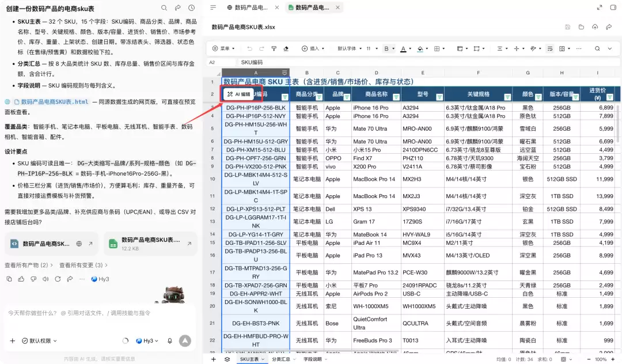The height and width of the screenshot is (364, 622).
Task: Open the more toolbar options ellipsis
Action: tap(579, 48)
